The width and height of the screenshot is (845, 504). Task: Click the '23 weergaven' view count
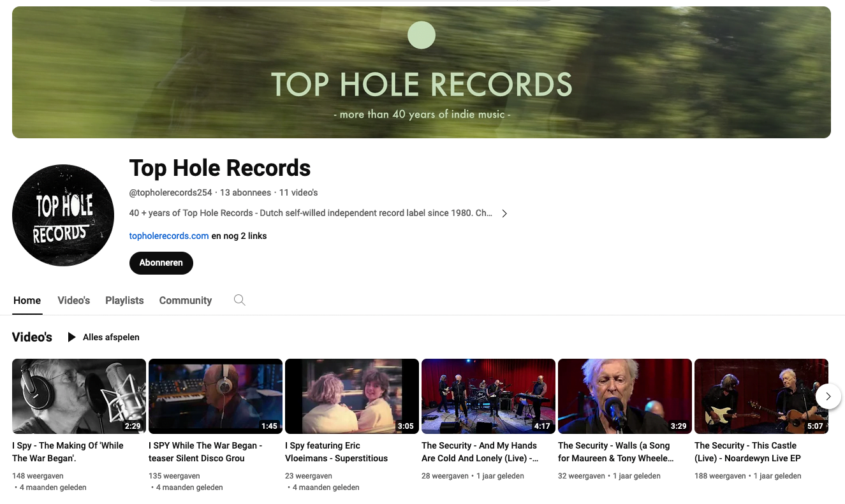(x=308, y=476)
